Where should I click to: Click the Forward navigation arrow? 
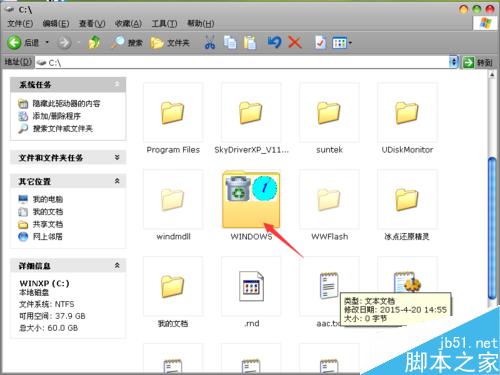pyautogui.click(x=64, y=43)
